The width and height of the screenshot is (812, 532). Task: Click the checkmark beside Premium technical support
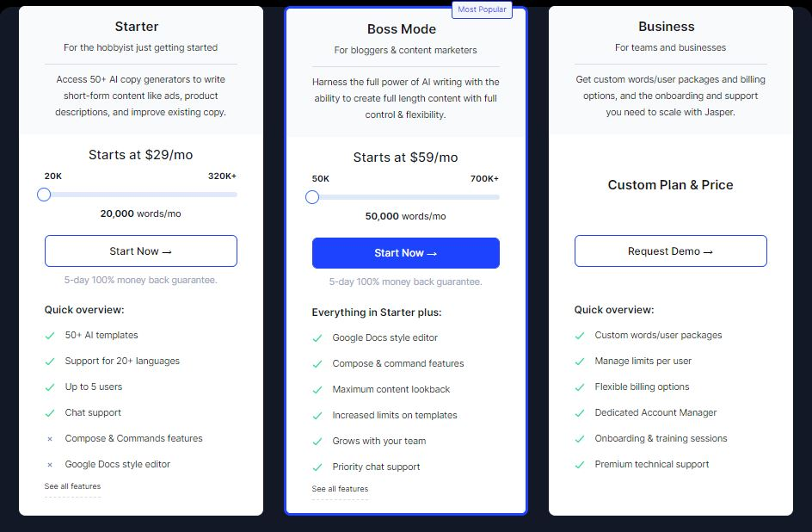[x=580, y=465]
